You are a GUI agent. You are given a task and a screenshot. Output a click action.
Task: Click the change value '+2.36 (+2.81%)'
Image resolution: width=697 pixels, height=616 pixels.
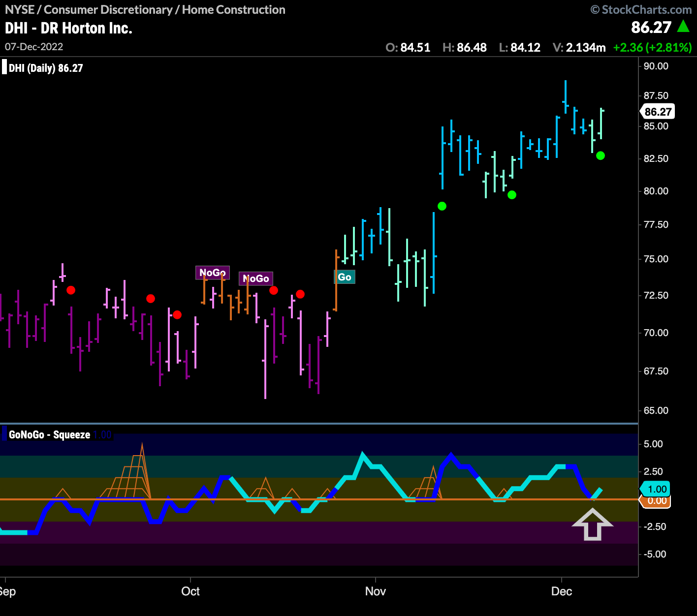coord(653,48)
